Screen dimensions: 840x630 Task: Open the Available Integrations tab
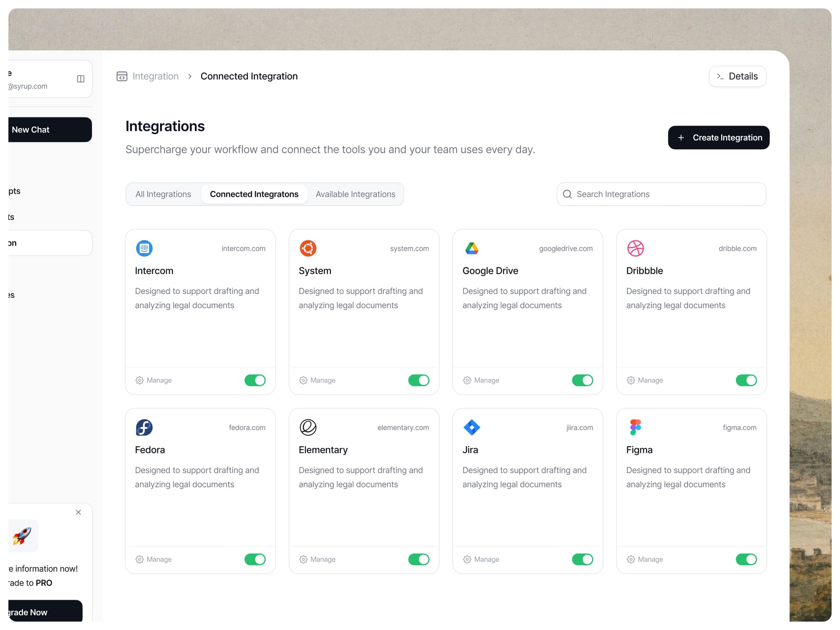pyautogui.click(x=355, y=194)
